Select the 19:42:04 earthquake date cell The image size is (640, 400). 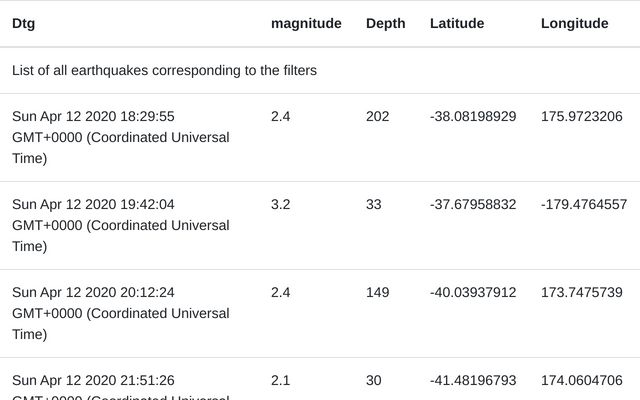[120, 225]
